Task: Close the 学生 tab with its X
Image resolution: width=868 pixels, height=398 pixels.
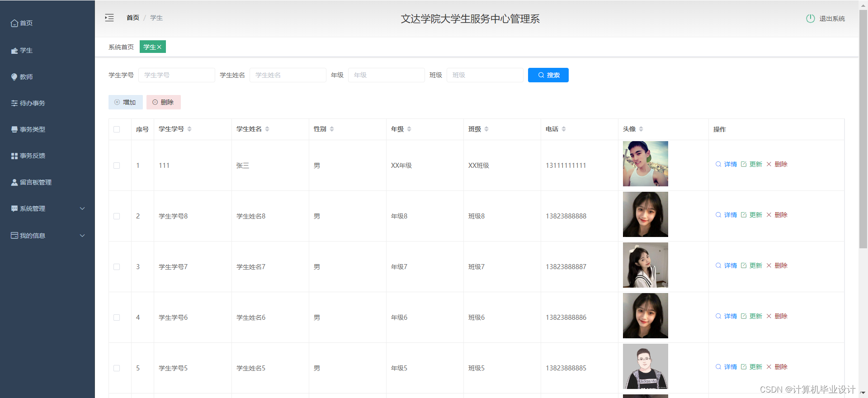Action: point(159,47)
